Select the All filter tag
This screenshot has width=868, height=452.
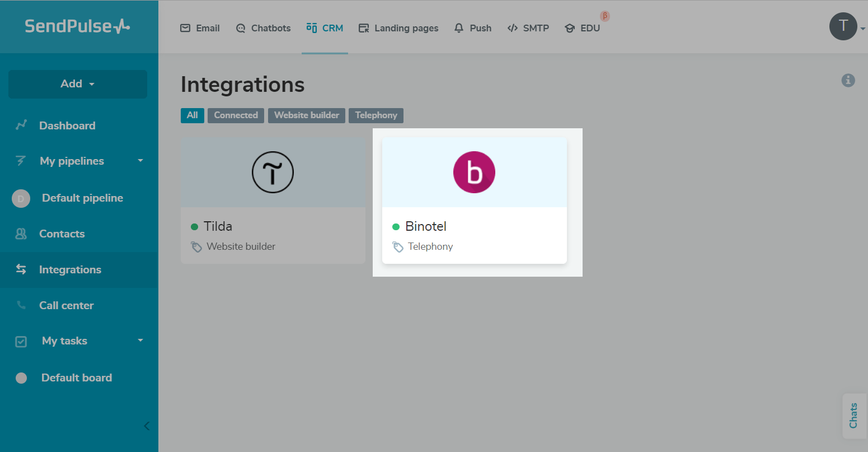[192, 115]
